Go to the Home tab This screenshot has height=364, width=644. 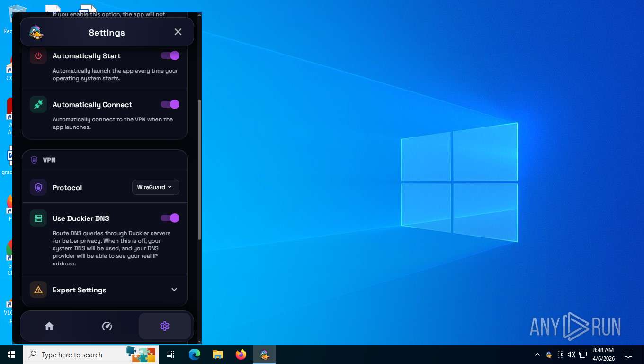coord(49,326)
